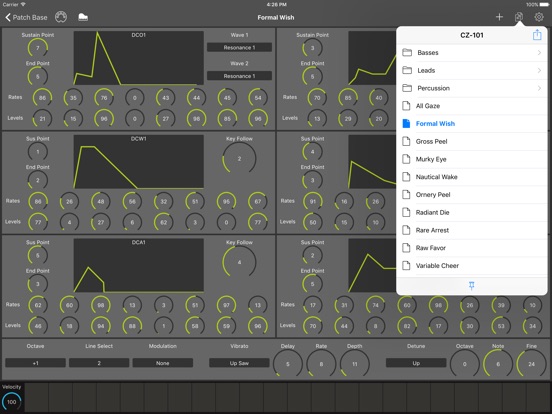
Task: Adjust the DCO1 Sustain Point knob
Action: [38, 48]
